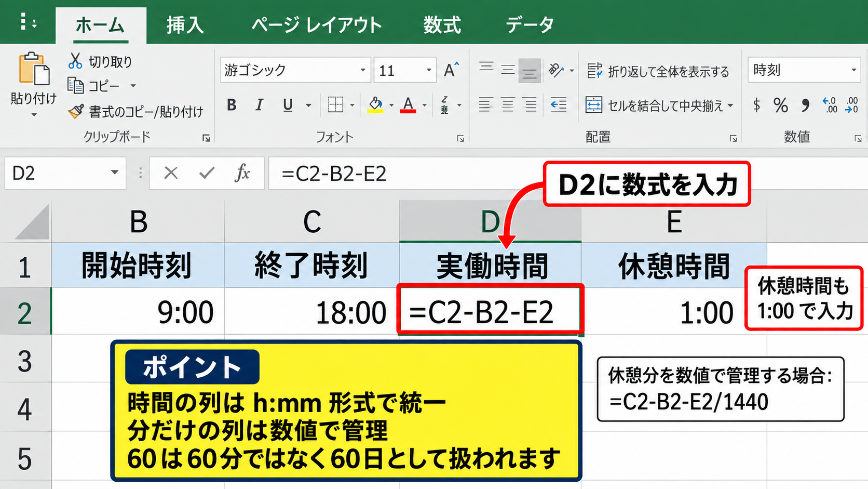Open the font color dropdown arrow
This screenshot has height=489, width=868.
424,105
